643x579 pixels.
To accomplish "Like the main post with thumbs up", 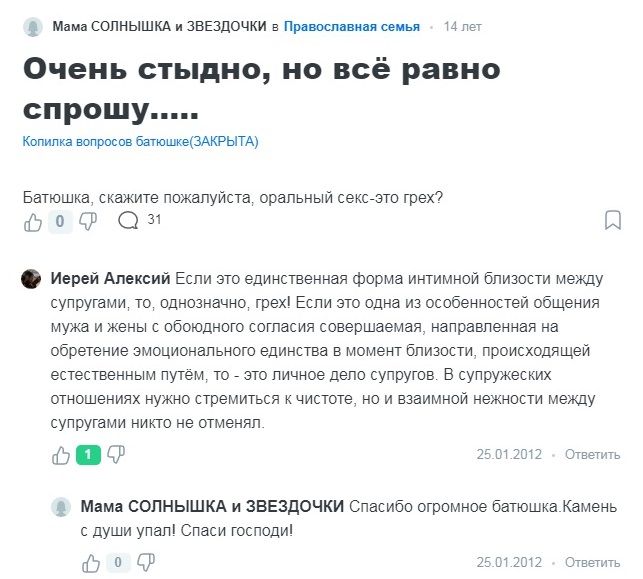I will pyautogui.click(x=33, y=221).
